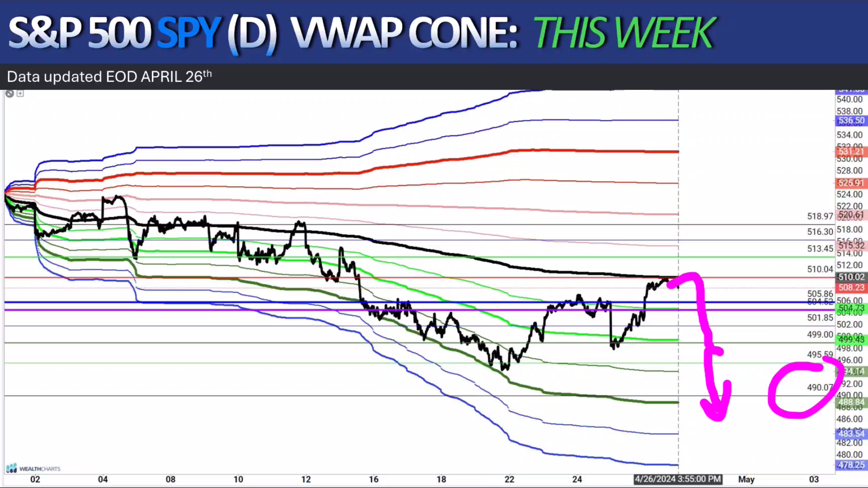The width and height of the screenshot is (868, 488).
Task: Click date 24 on the time axis
Action: (577, 479)
